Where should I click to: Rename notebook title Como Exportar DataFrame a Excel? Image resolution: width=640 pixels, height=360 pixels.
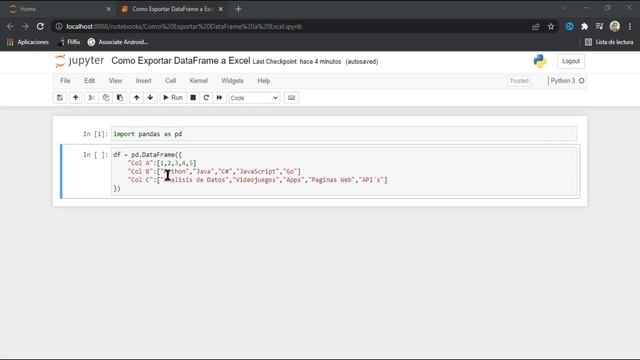pos(180,61)
